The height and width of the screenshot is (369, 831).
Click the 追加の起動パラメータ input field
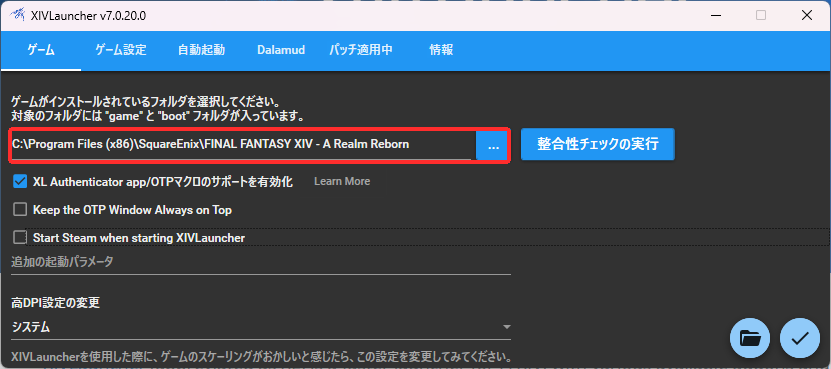[x=261, y=262]
